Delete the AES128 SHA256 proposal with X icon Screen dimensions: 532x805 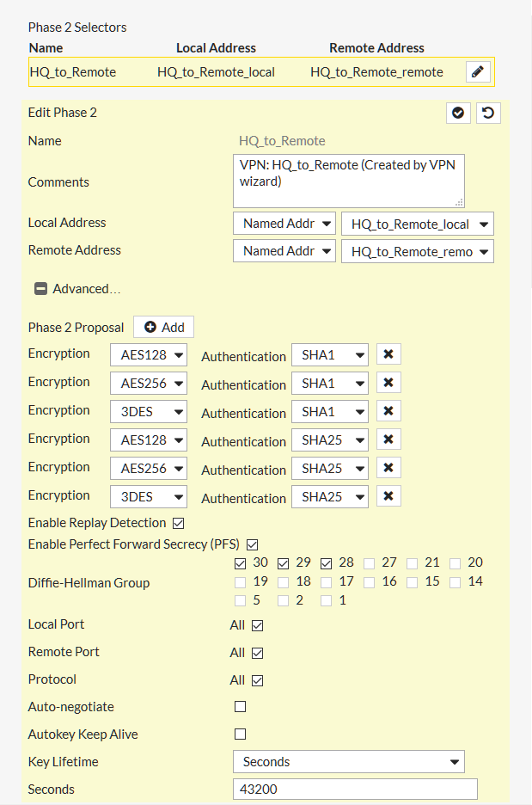pos(388,439)
